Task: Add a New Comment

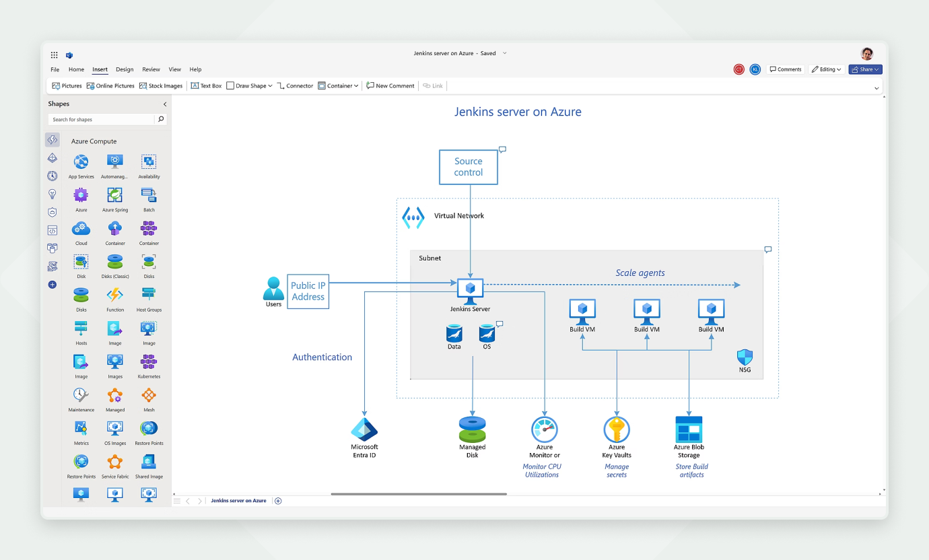Action: tap(390, 86)
